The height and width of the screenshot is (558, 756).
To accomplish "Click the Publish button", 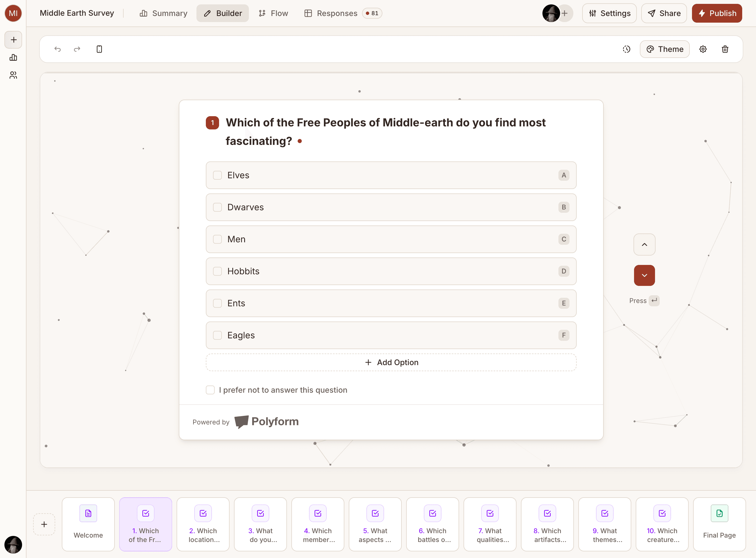I will (x=717, y=13).
